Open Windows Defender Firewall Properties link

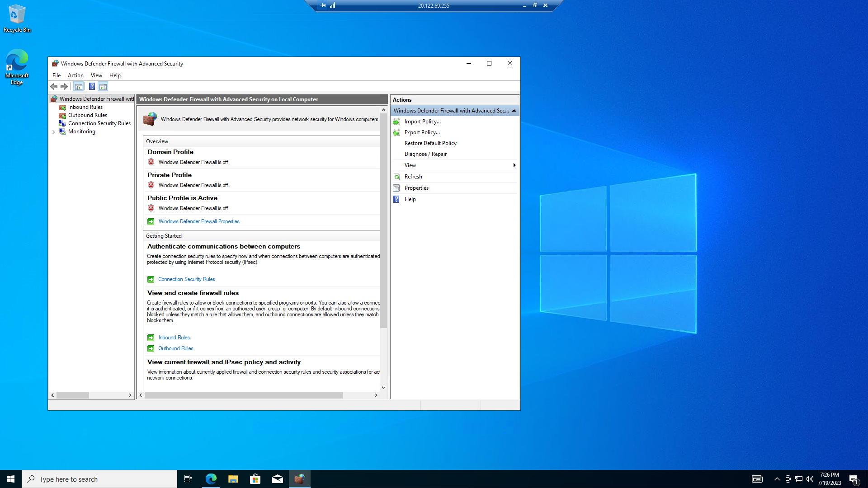tap(199, 221)
